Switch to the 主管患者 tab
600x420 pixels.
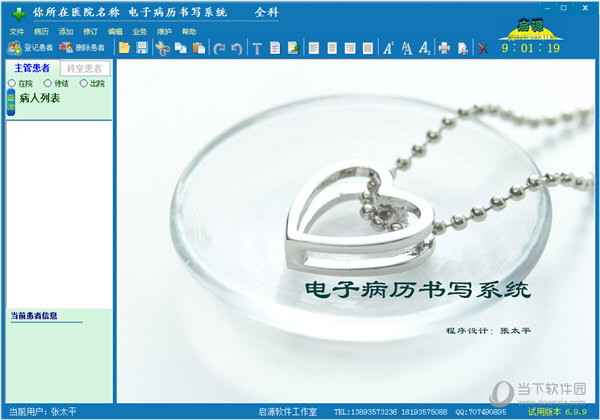pyautogui.click(x=32, y=68)
